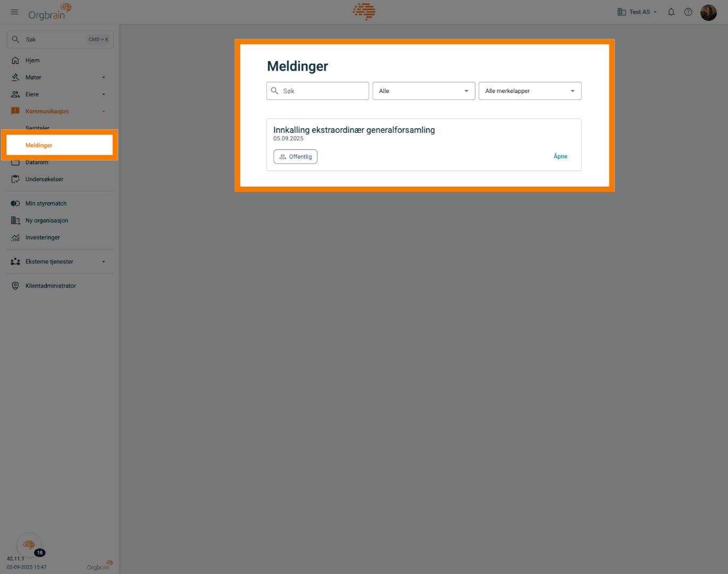Viewport: 728px width, 574px height.
Task: Open the Test AS organization dropdown
Action: [637, 12]
